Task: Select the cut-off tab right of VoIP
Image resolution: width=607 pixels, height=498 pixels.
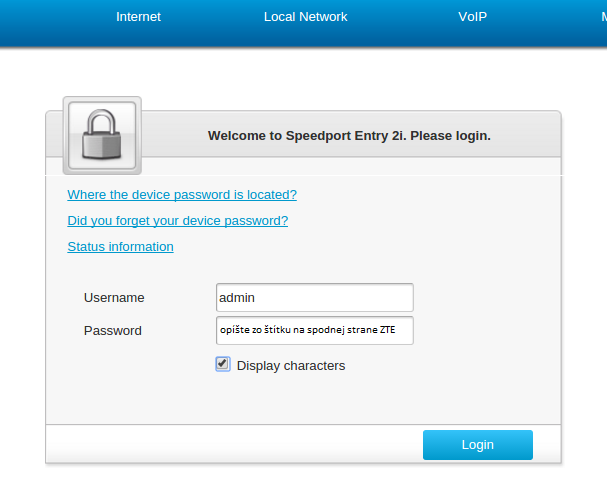Action: 604,17
